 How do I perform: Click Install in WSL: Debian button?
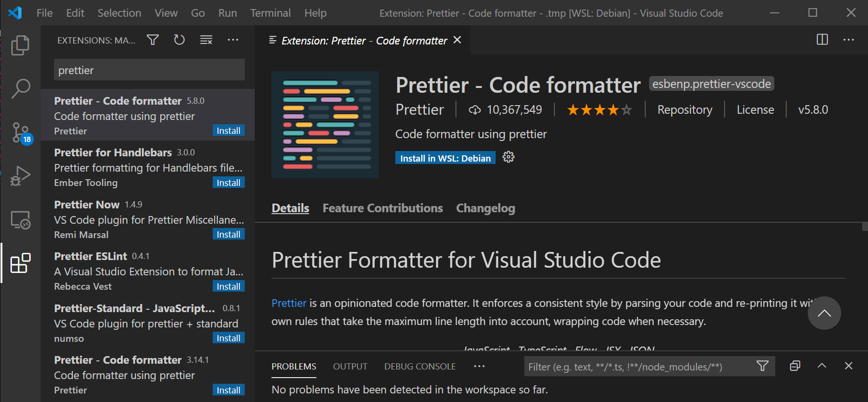click(445, 158)
